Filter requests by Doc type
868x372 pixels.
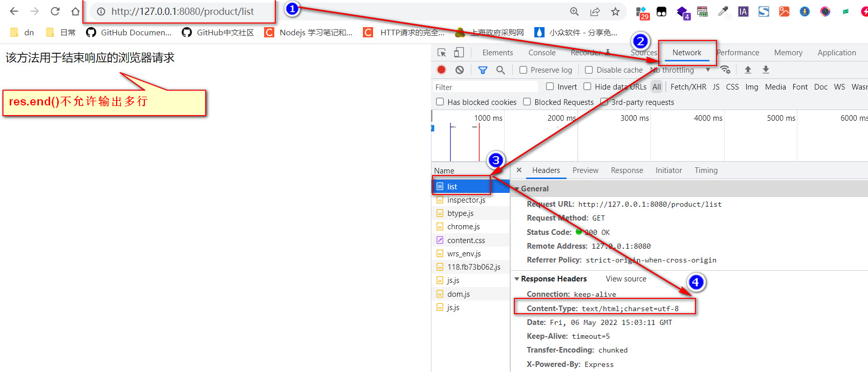tap(821, 86)
